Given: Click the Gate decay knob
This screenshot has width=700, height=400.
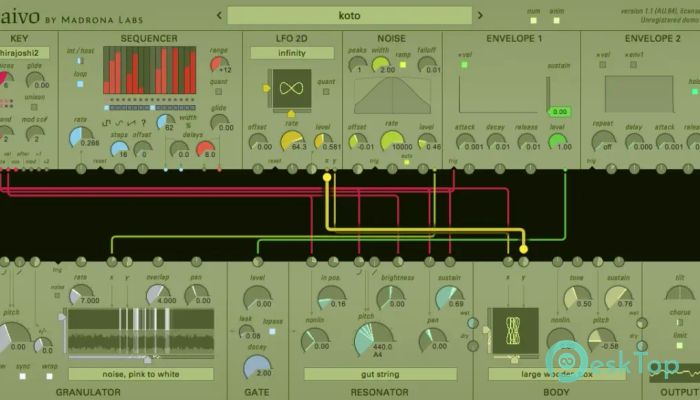Looking at the screenshot, I should tap(257, 367).
